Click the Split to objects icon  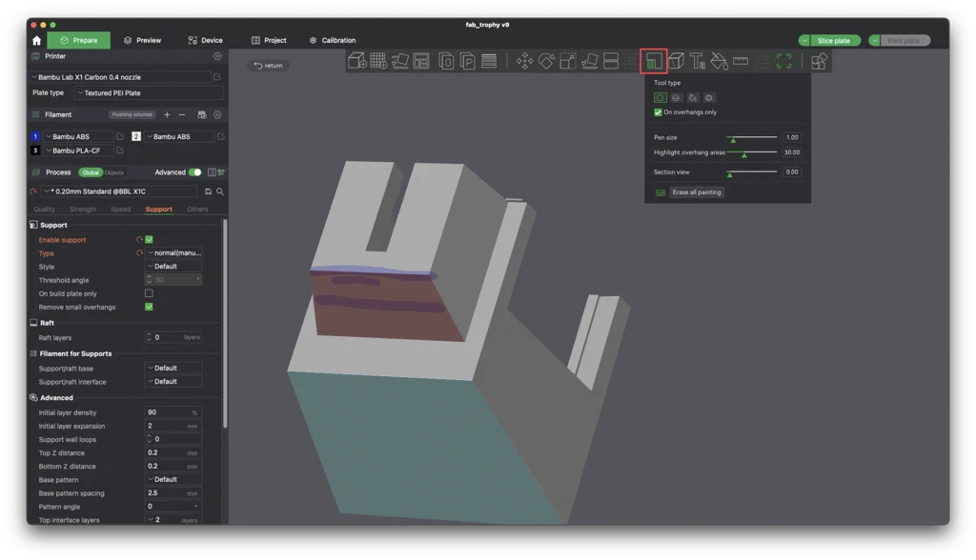[x=446, y=61]
